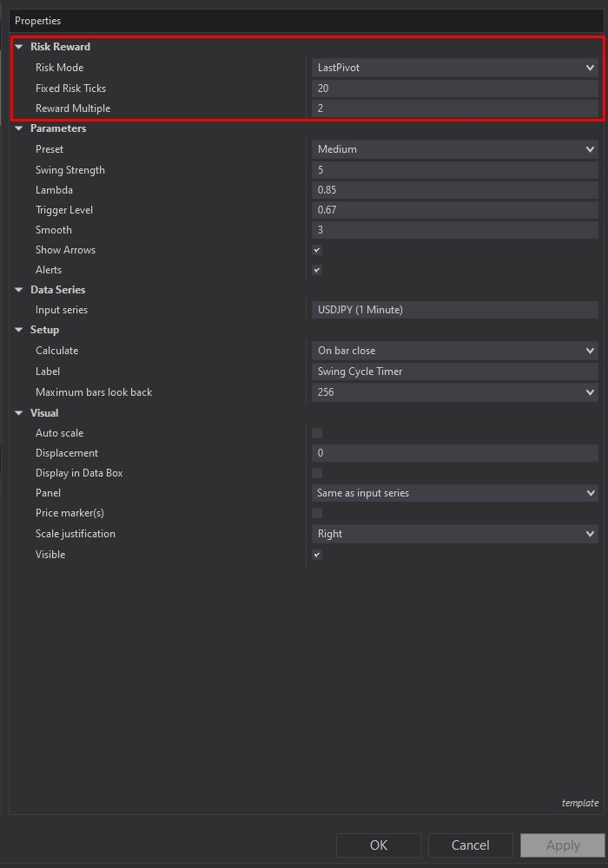The width and height of the screenshot is (608, 868).
Task: Open the Scale justification dropdown
Action: tap(454, 534)
